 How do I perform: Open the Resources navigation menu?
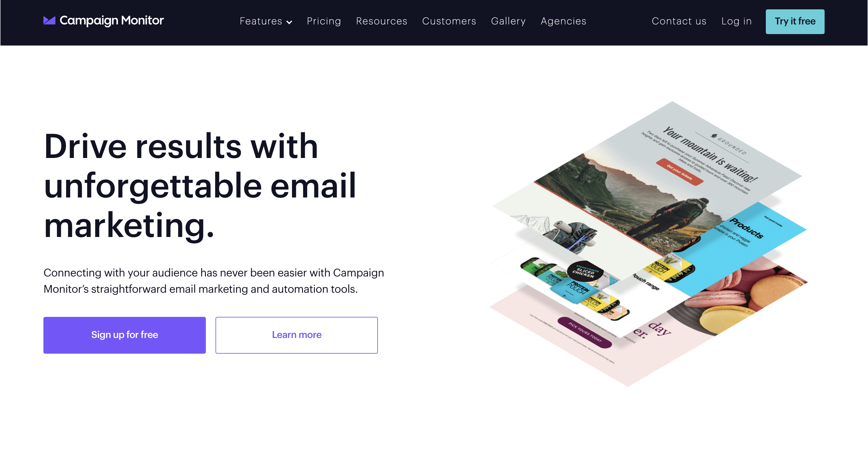pos(382,21)
